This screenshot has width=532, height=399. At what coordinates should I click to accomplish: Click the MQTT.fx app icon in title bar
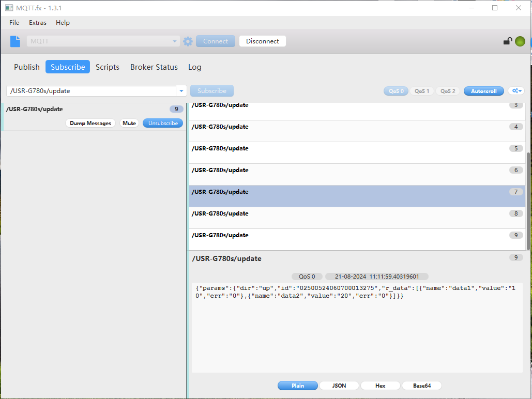9,8
